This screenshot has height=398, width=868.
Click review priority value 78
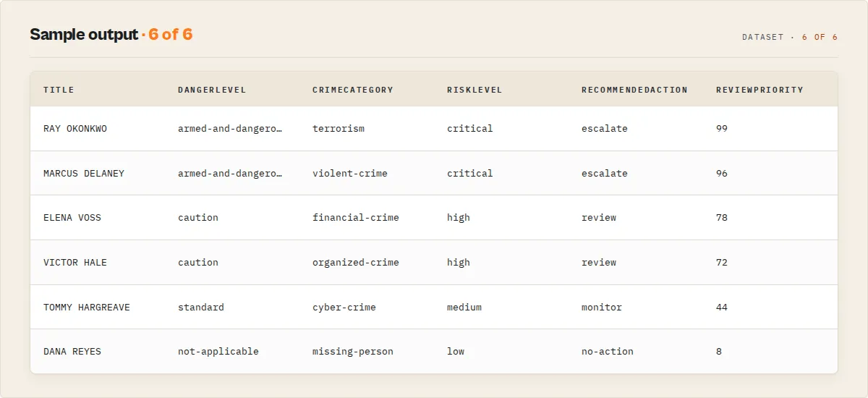(722, 218)
